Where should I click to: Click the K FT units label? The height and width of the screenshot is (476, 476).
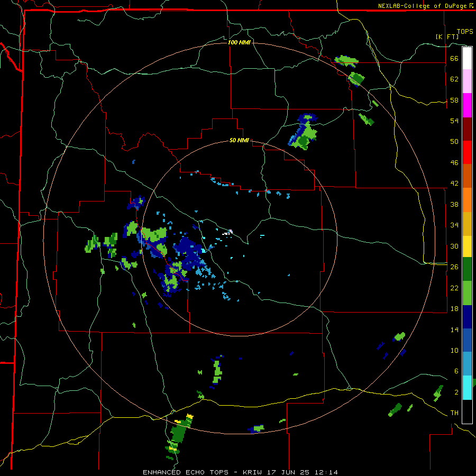(x=447, y=37)
